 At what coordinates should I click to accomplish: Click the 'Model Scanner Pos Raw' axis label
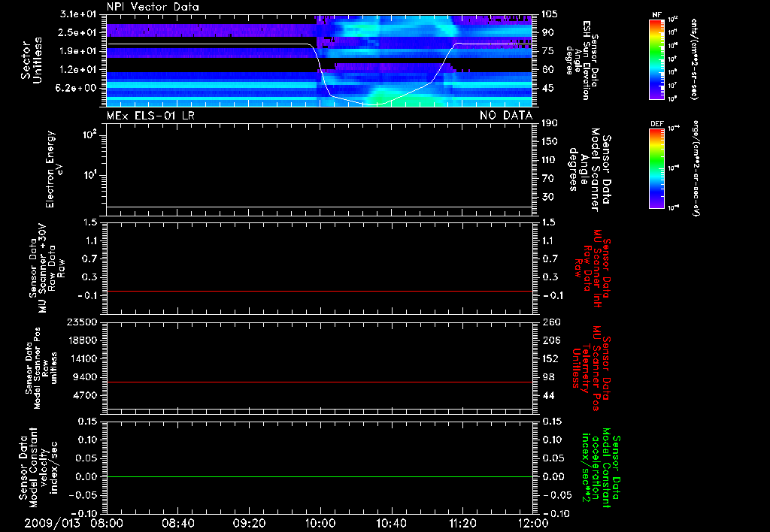tap(41, 368)
